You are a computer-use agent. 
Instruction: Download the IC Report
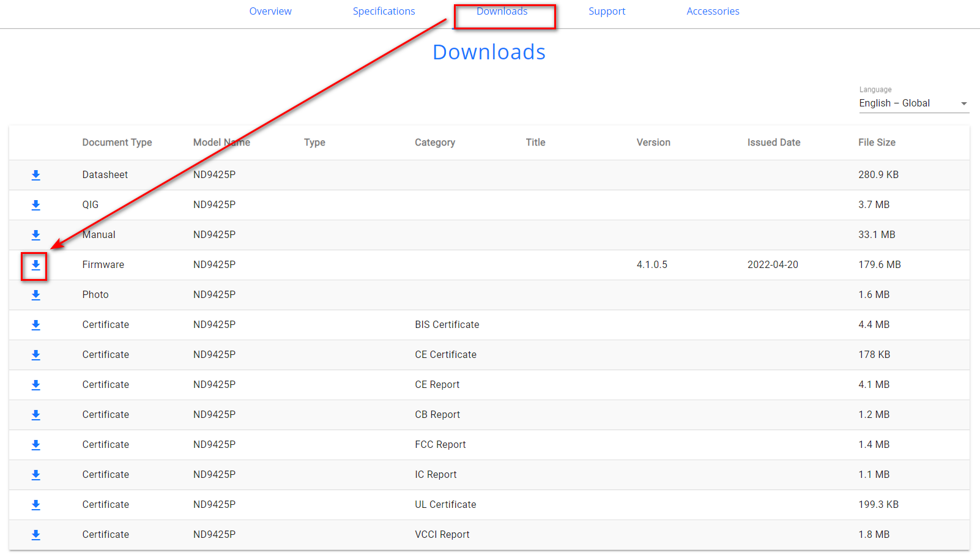[x=35, y=475]
